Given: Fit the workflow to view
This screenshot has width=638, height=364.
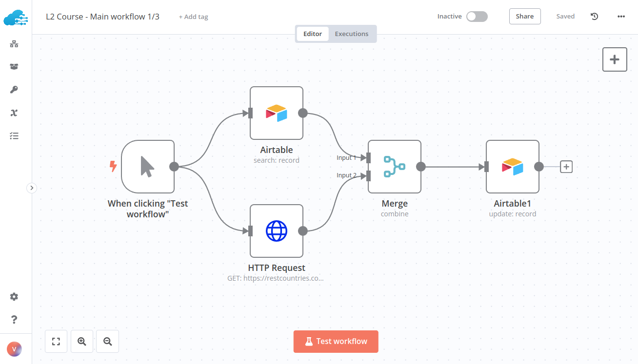Looking at the screenshot, I should [56, 341].
